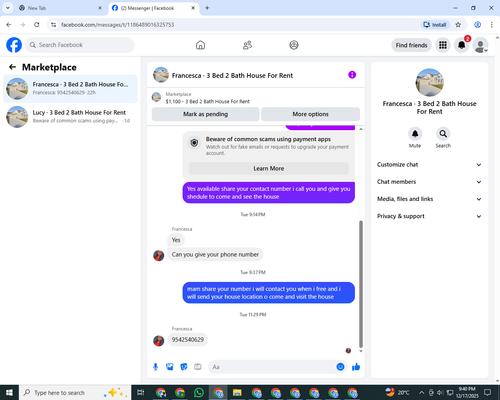Open the Chrome profile icon
The width and height of the screenshot is (500, 400).
click(477, 25)
